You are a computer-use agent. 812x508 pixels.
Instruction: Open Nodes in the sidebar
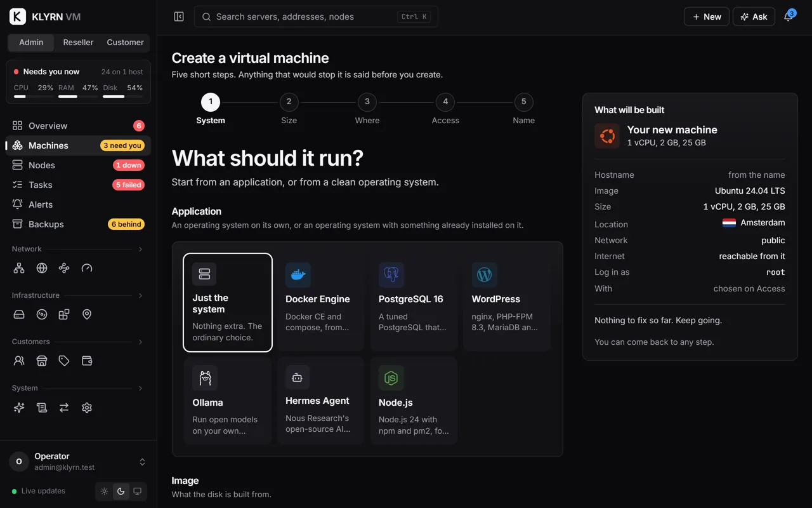78,165
